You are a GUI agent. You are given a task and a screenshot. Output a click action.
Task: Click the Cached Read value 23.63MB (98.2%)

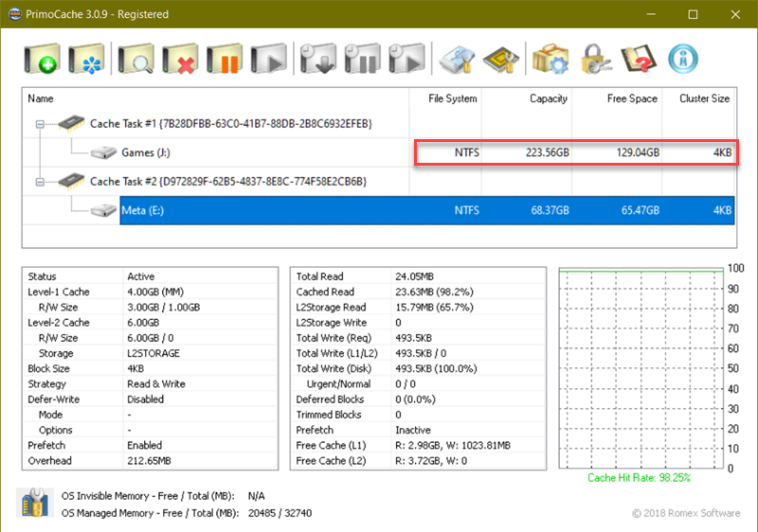pyautogui.click(x=434, y=293)
